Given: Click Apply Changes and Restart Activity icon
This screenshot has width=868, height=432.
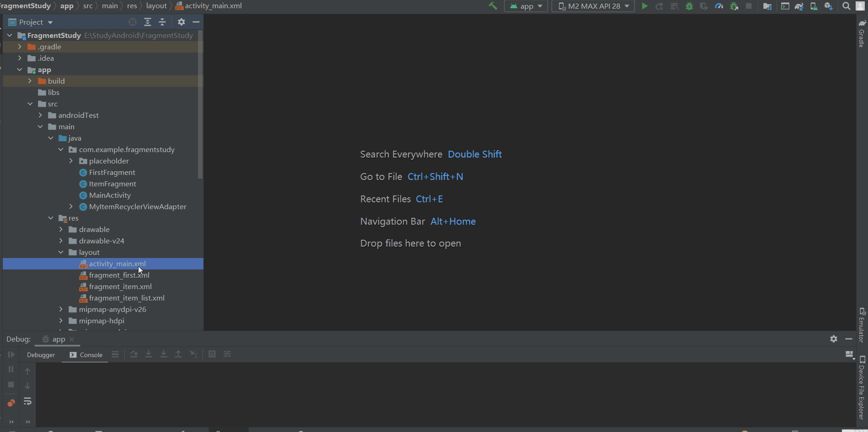Looking at the screenshot, I should 659,6.
